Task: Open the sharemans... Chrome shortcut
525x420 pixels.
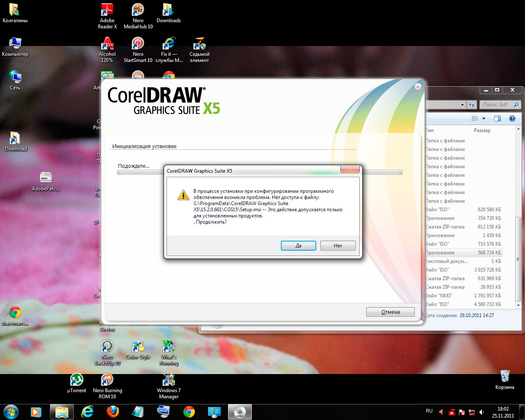Action: click(15, 316)
